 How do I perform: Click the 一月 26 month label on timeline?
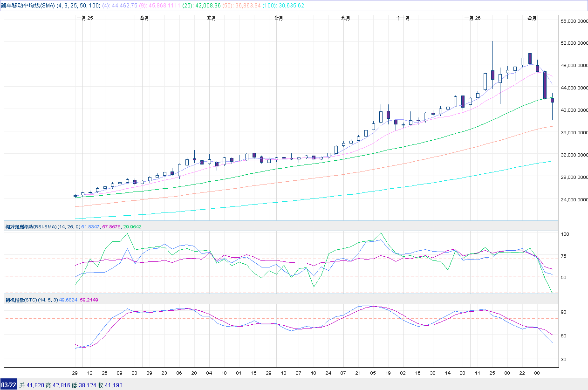(472, 18)
